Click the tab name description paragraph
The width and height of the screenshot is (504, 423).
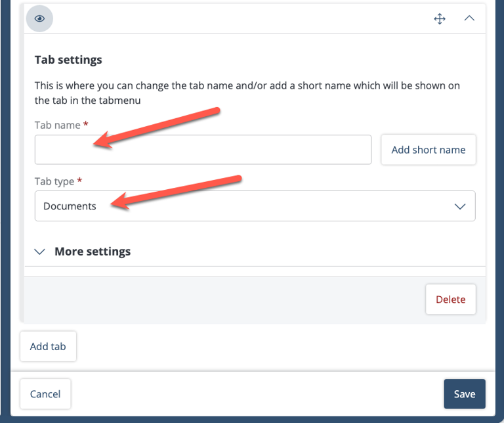247,93
